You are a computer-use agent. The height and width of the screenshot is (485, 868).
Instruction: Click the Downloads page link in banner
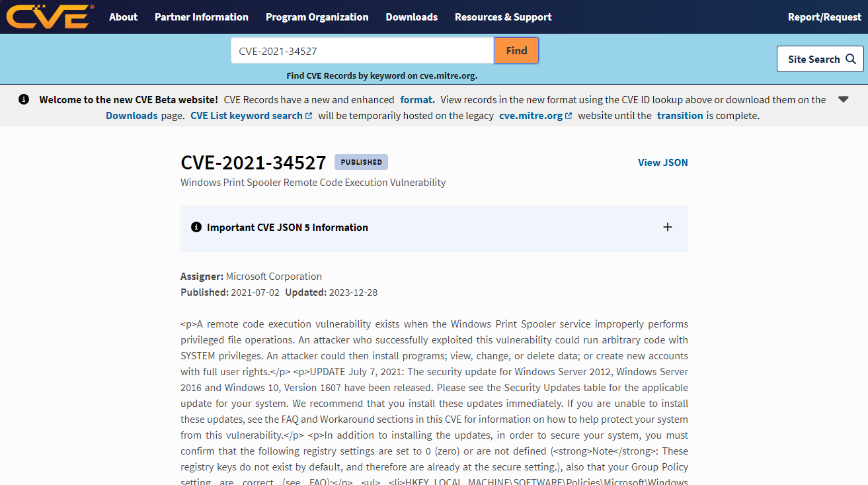tap(132, 116)
